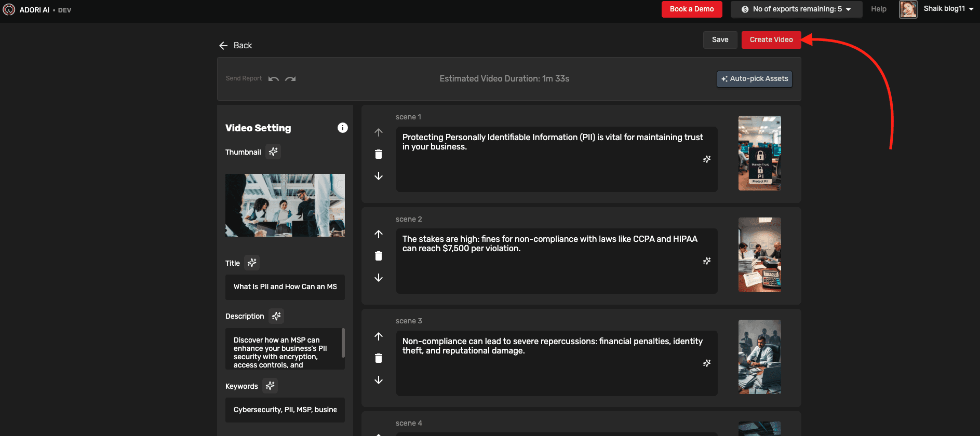Move scene 3 up
This screenshot has height=436, width=980.
click(x=379, y=336)
